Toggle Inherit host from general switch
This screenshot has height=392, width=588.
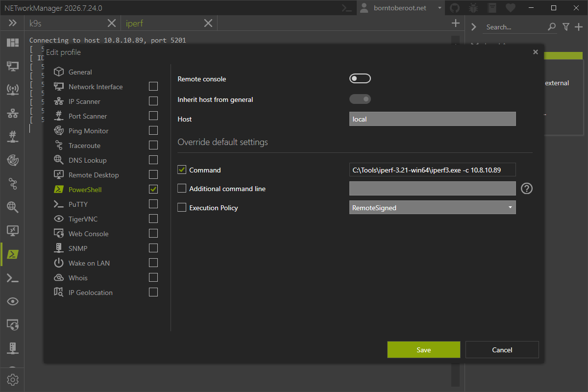pos(360,99)
